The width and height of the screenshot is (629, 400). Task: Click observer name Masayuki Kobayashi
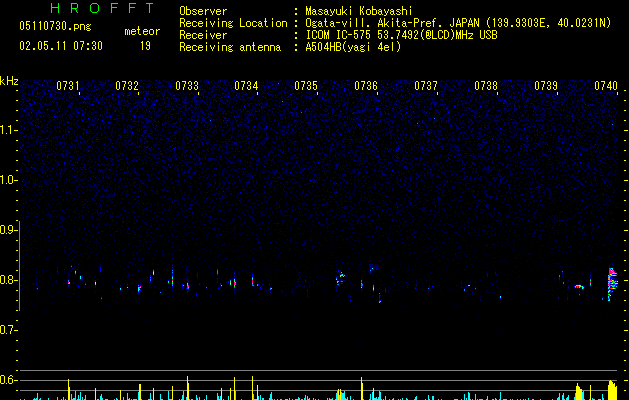click(359, 11)
